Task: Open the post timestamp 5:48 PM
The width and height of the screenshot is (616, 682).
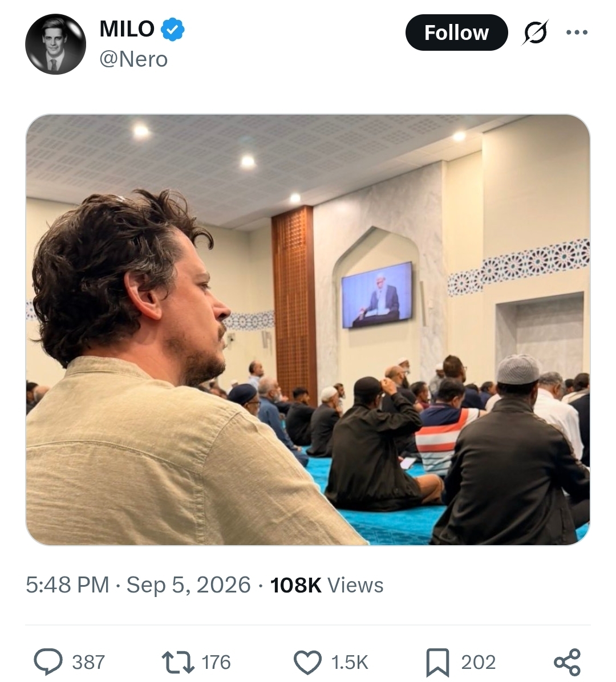Action: pyautogui.click(x=67, y=584)
